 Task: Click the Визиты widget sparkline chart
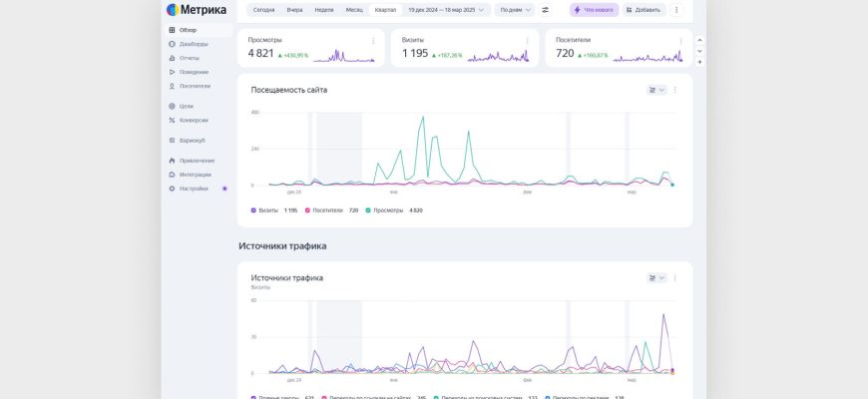click(x=497, y=55)
